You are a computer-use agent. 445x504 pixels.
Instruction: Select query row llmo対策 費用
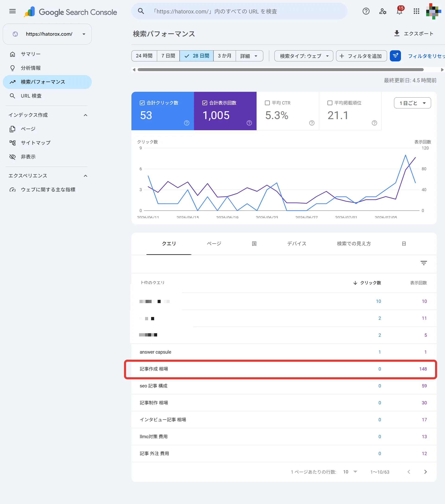pyautogui.click(x=284, y=436)
